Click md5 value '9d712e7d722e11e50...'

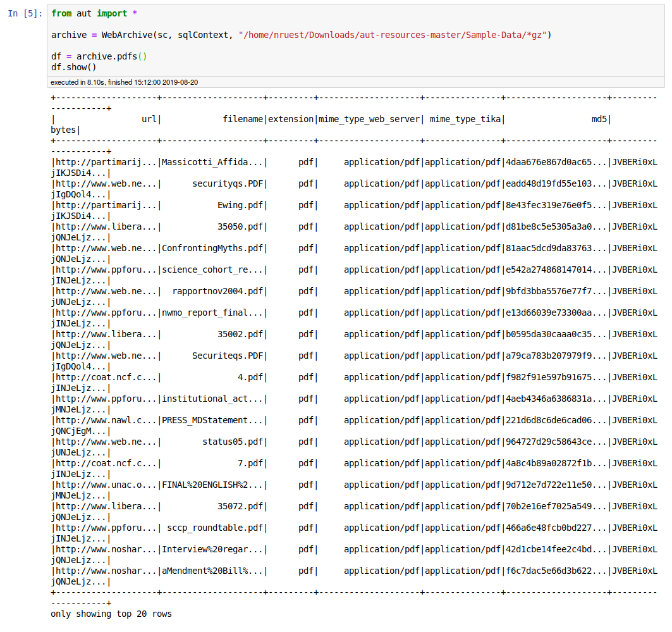click(556, 485)
